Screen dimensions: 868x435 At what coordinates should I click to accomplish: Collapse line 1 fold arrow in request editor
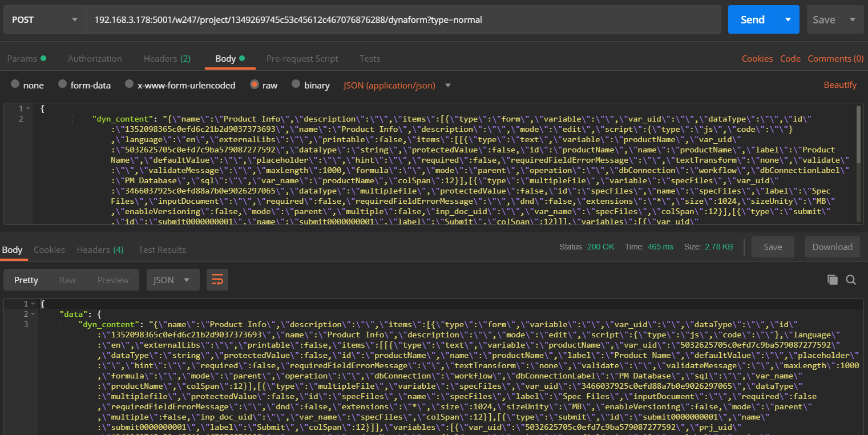(x=29, y=108)
